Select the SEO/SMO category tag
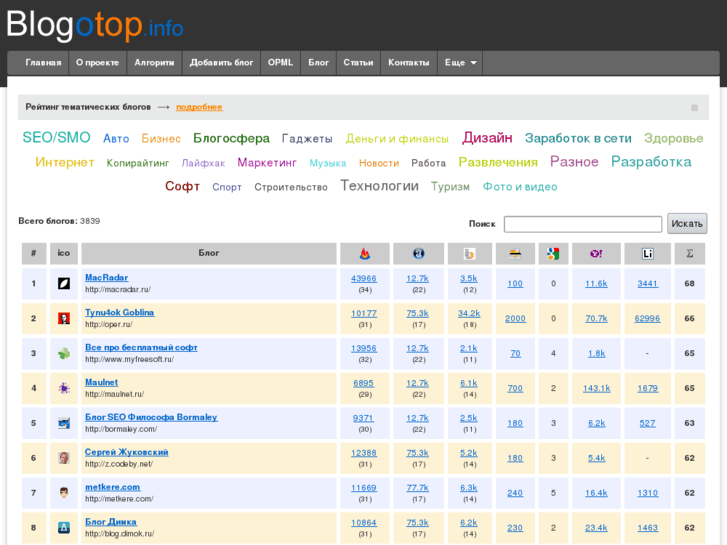Image resolution: width=727 pixels, height=545 pixels. (x=57, y=137)
